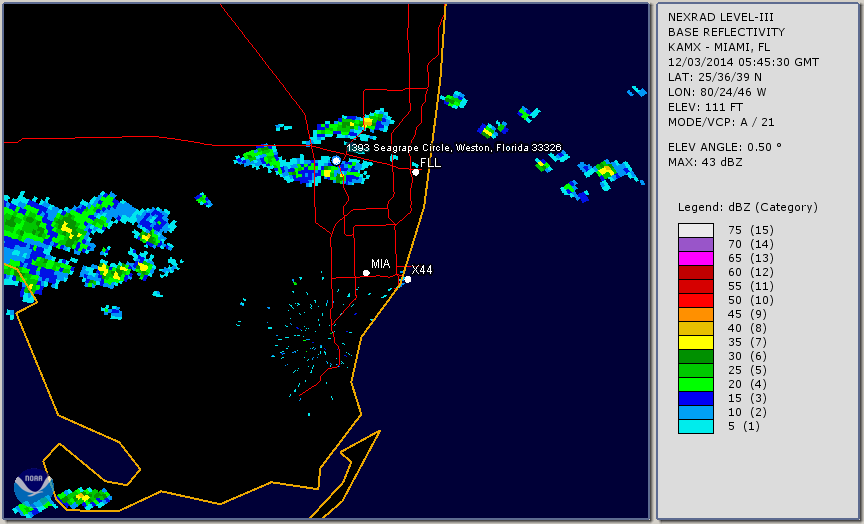
Task: Select the 25 dBZ green legend swatch
Action: click(x=696, y=371)
